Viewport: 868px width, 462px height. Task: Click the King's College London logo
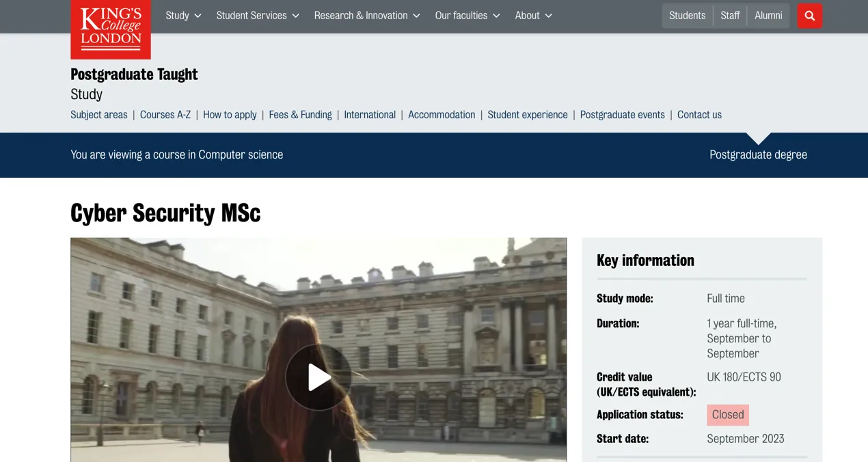[x=111, y=29]
